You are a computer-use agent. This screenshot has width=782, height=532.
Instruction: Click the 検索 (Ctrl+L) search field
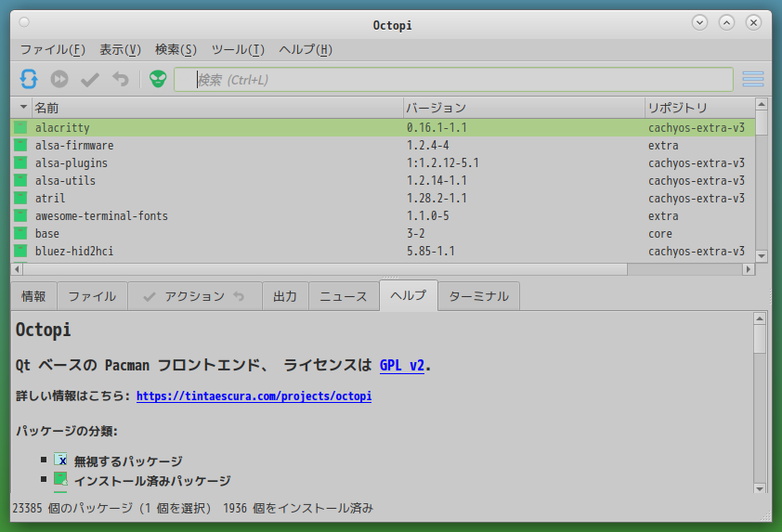click(x=453, y=79)
